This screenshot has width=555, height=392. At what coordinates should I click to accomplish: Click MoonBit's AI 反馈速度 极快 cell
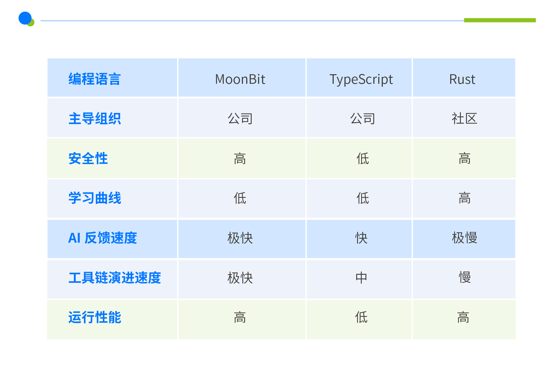point(240,238)
